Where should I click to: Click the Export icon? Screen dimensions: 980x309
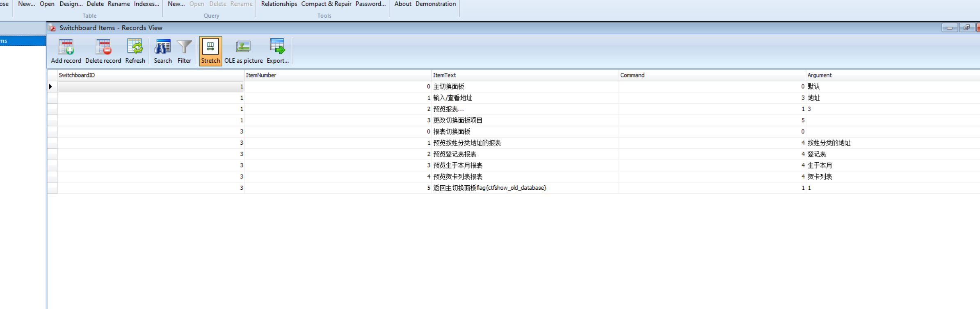tap(278, 47)
